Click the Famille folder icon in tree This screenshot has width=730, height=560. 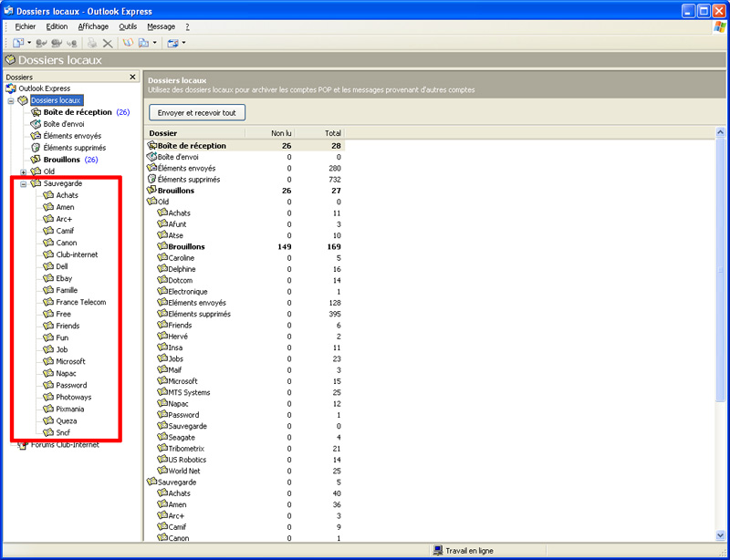[x=48, y=290]
